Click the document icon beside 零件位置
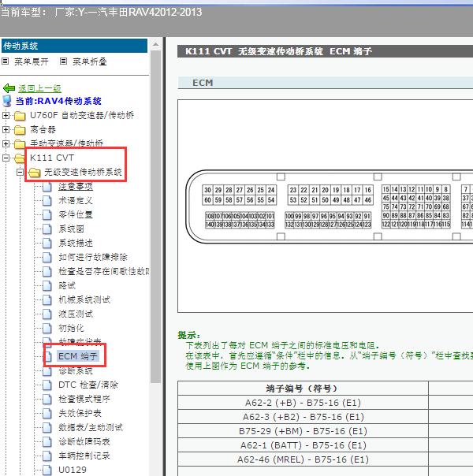The width and height of the screenshot is (473, 476). (47, 214)
